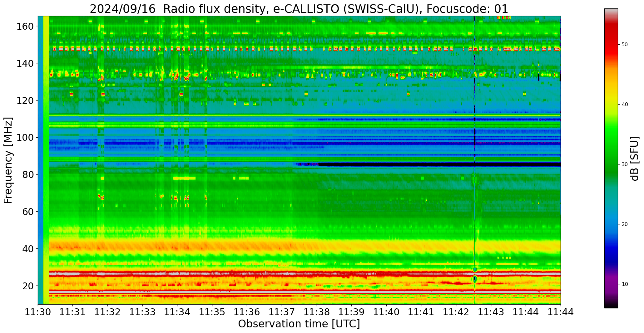Click the yellow calibration stripe at plot start

(x=46, y=160)
